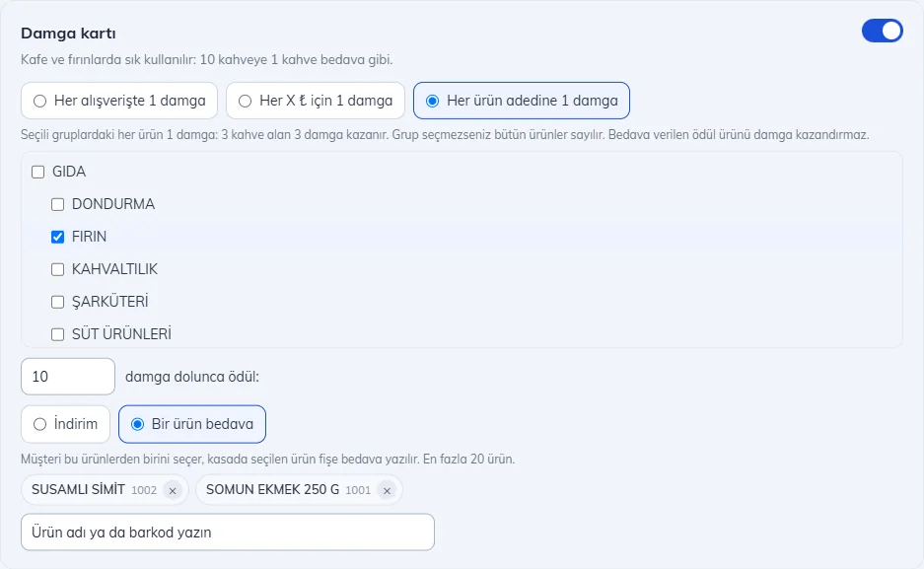Viewport: 924px width, 569px height.
Task: Tick the SÜT ÜRÜNLERİ checkbox
Action: coord(58,334)
